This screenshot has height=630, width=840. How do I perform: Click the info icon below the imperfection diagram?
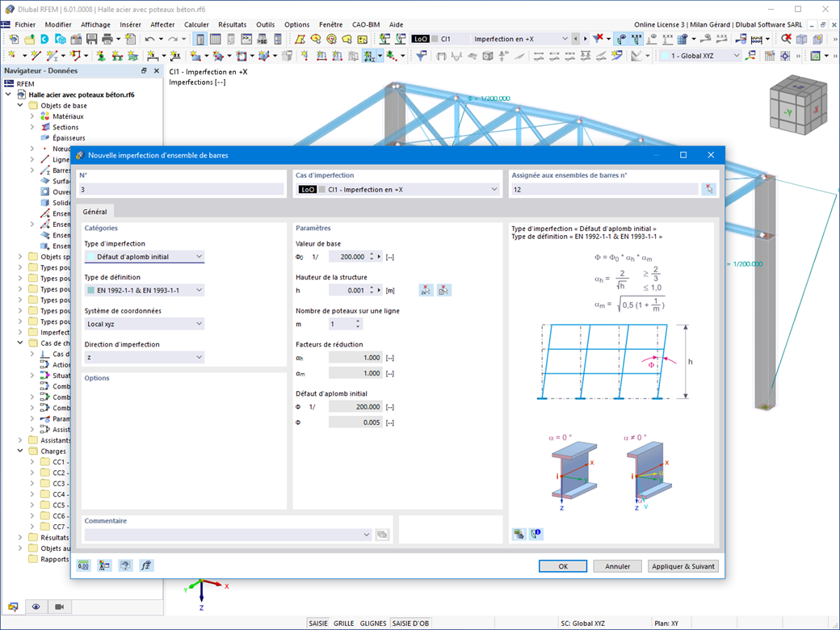pos(535,534)
